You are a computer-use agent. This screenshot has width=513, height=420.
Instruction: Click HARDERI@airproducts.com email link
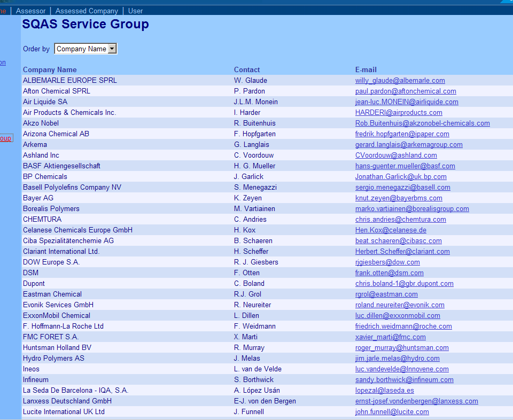click(399, 113)
